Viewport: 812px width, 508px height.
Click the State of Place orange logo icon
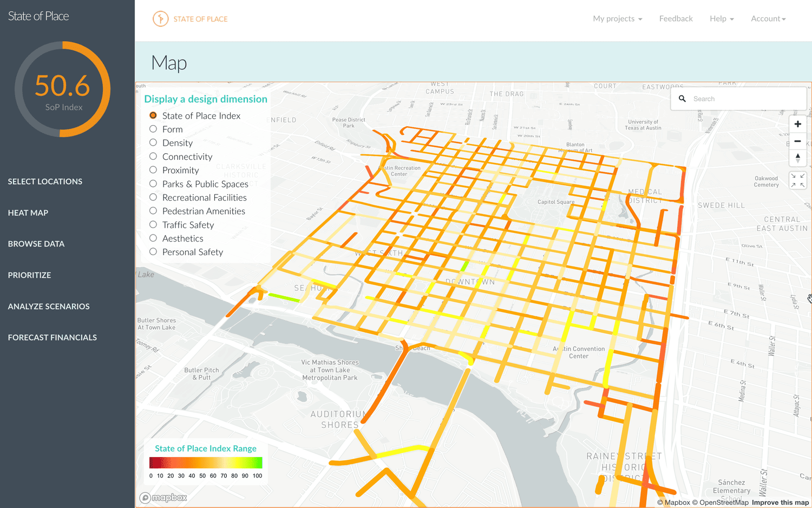(x=160, y=19)
